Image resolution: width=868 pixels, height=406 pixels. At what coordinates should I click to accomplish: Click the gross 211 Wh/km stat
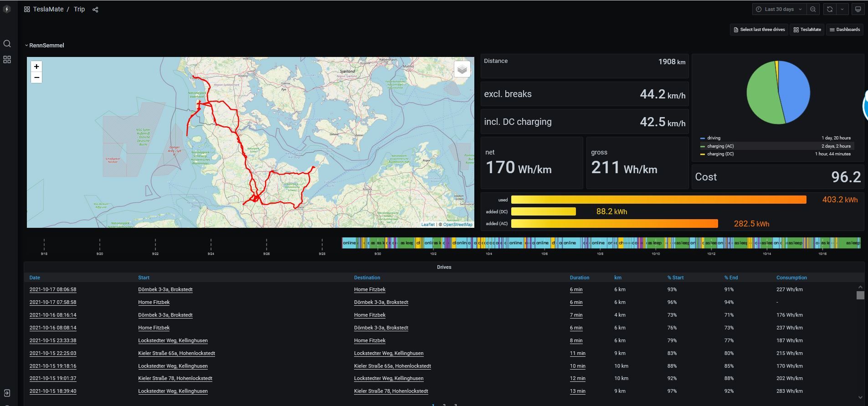pos(637,163)
